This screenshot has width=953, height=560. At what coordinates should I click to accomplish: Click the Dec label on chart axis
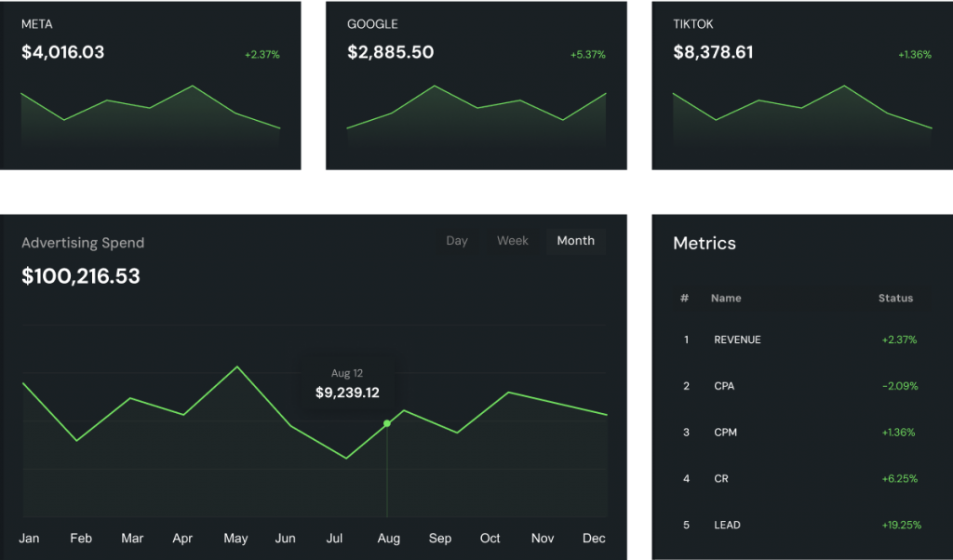(x=594, y=539)
